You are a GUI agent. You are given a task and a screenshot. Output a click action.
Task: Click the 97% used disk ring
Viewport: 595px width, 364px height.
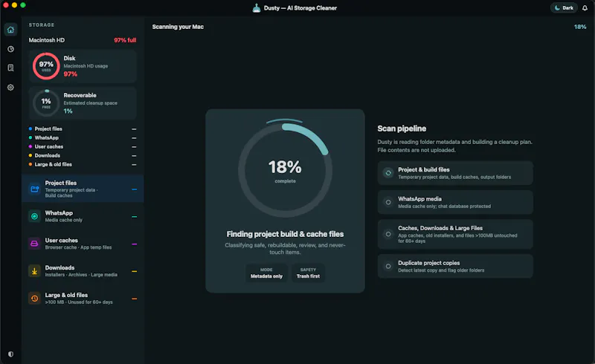coord(46,66)
